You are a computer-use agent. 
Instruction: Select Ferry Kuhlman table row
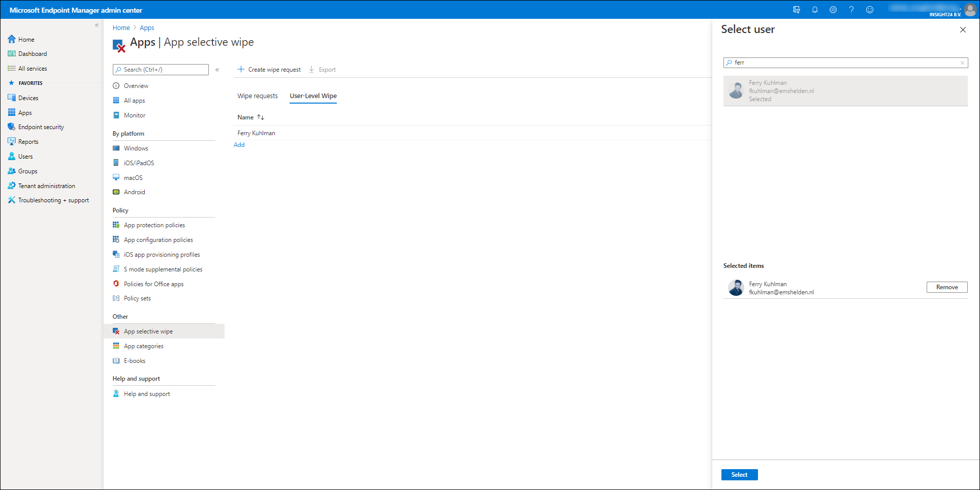(x=472, y=133)
